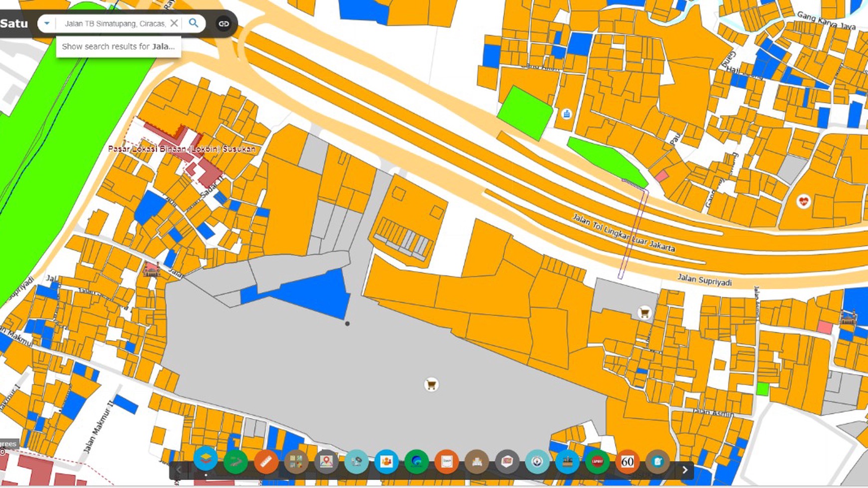868x488 pixels.
Task: Click inside the Jalan TB Simatupang search field
Action: coord(115,23)
